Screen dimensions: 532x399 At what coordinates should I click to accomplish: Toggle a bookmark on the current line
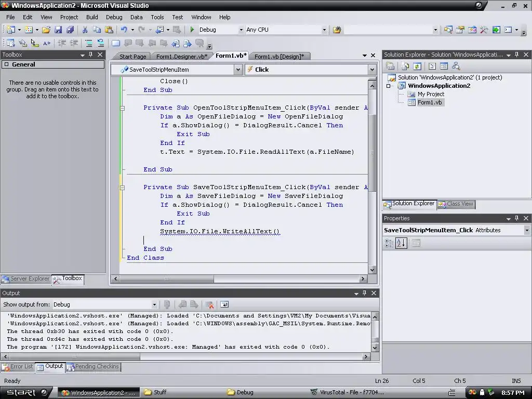click(x=116, y=43)
